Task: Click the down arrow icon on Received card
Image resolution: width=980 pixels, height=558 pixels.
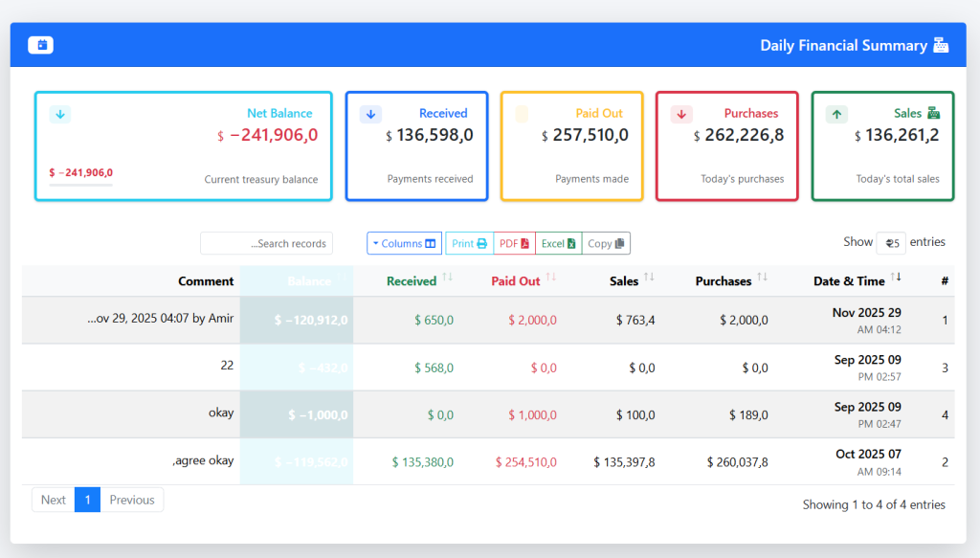Action: tap(370, 115)
